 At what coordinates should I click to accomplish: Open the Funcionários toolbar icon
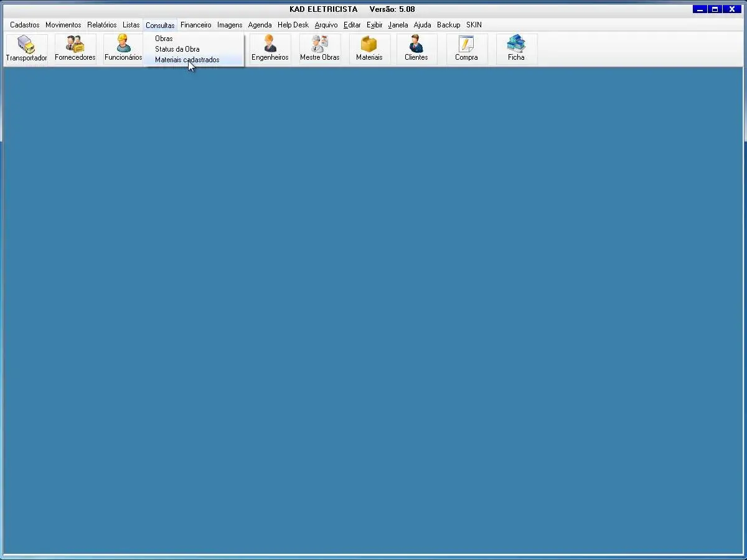(123, 49)
